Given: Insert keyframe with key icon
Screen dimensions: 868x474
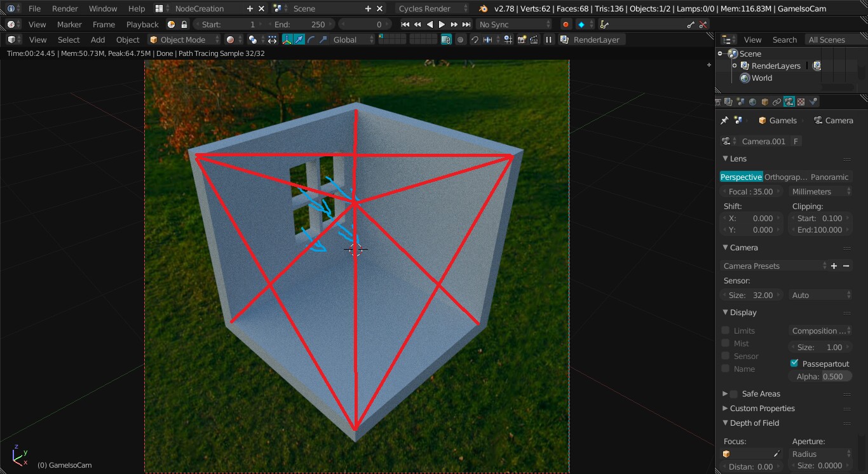Looking at the screenshot, I should [691, 24].
